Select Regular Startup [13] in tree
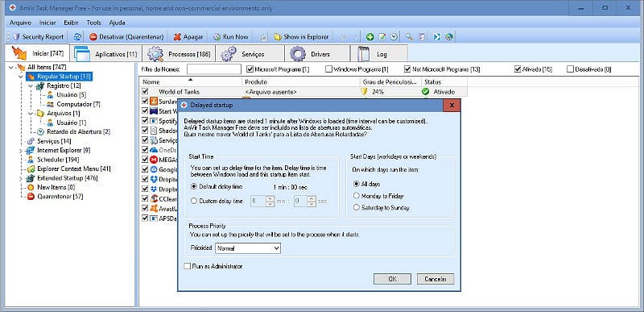Screen dimensions: 644x312 [64, 77]
